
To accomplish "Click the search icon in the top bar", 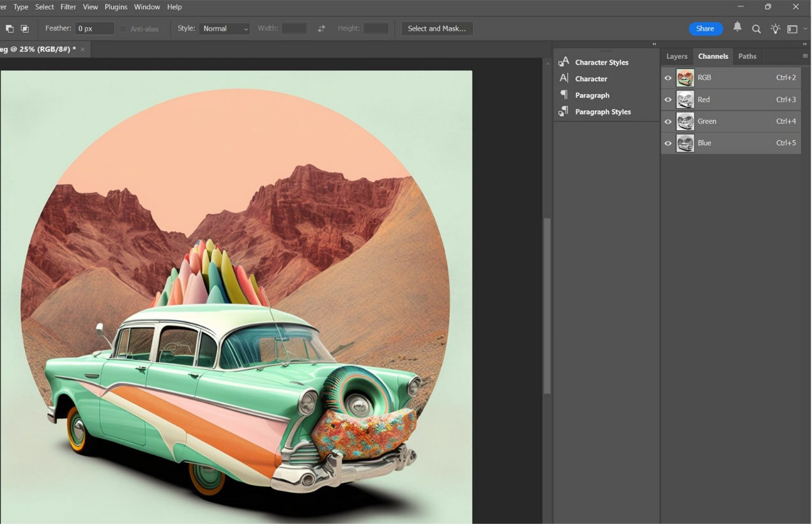I will point(756,29).
